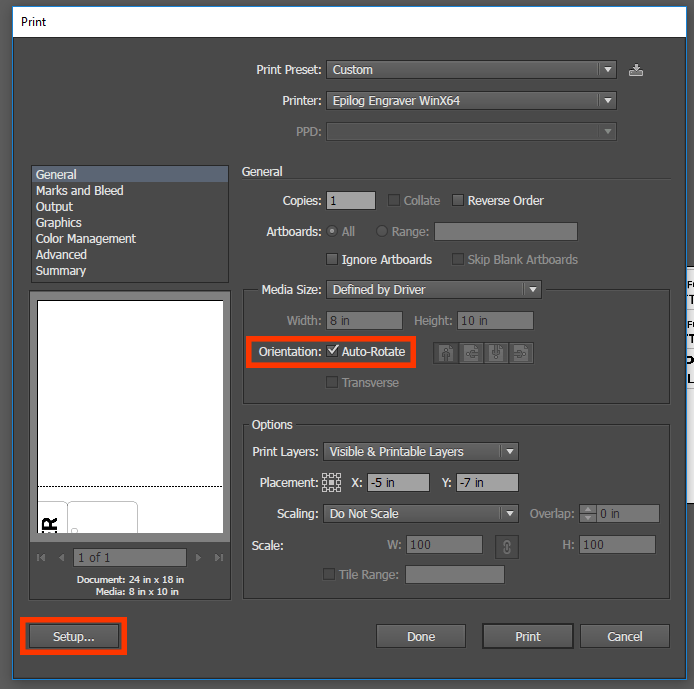
Task: Open the Print Preset dropdown
Action: pos(471,70)
